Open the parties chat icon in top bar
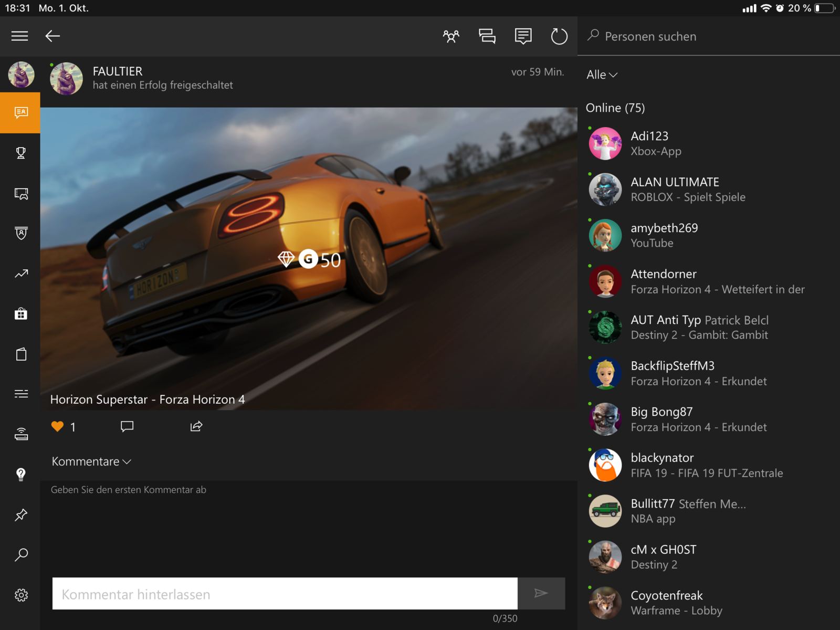The image size is (840, 630). pos(487,36)
